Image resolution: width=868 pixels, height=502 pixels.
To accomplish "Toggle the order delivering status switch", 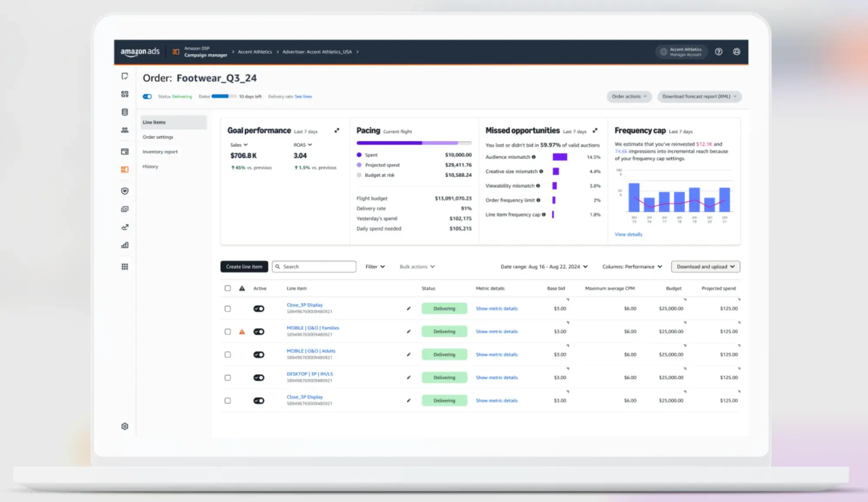I will (x=147, y=96).
